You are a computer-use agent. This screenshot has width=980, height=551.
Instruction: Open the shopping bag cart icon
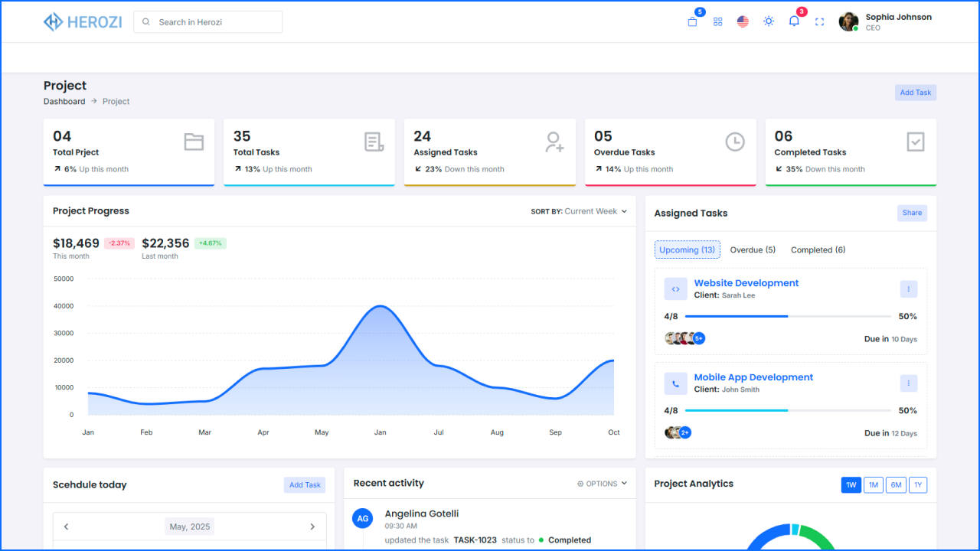[x=691, y=21]
